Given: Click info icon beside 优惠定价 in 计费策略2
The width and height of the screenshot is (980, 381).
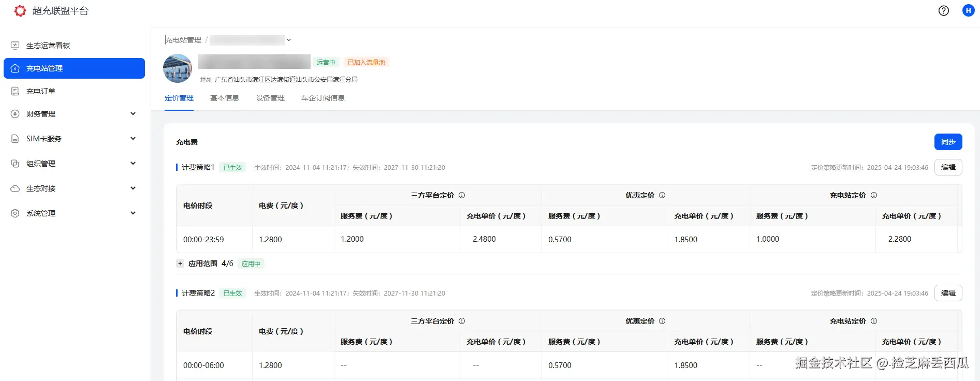Looking at the screenshot, I should [662, 321].
